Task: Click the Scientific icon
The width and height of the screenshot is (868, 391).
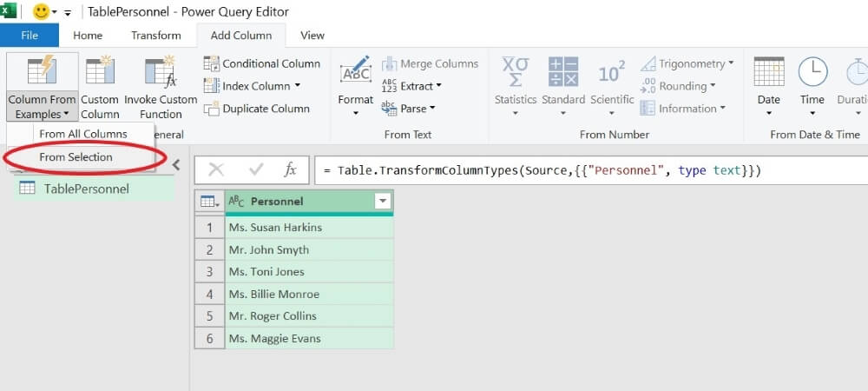Action: pos(612,72)
